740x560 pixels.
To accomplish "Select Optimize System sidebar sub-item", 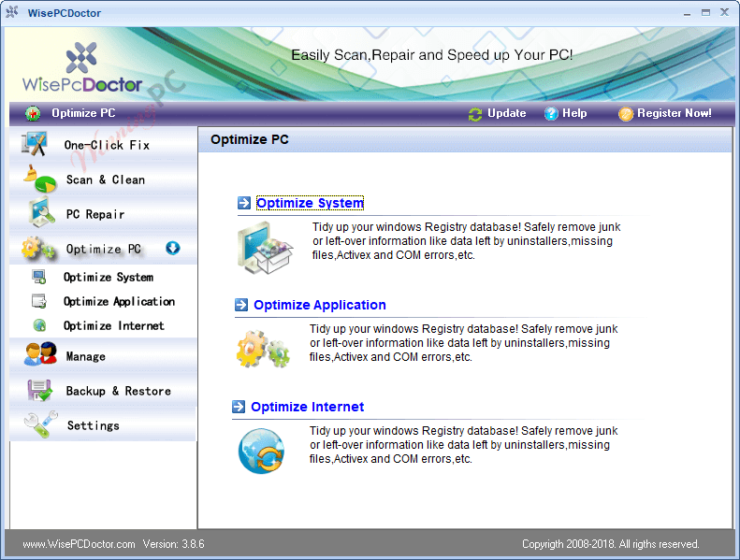I will click(109, 278).
